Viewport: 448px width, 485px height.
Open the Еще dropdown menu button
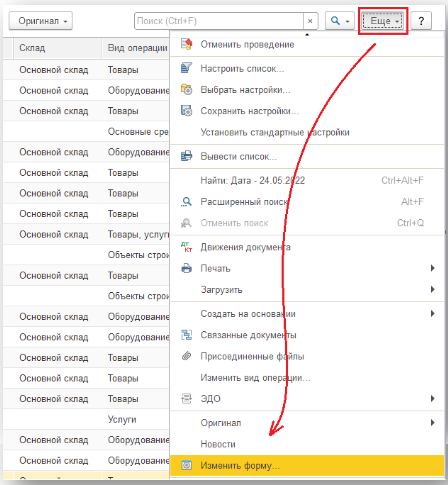coord(383,21)
